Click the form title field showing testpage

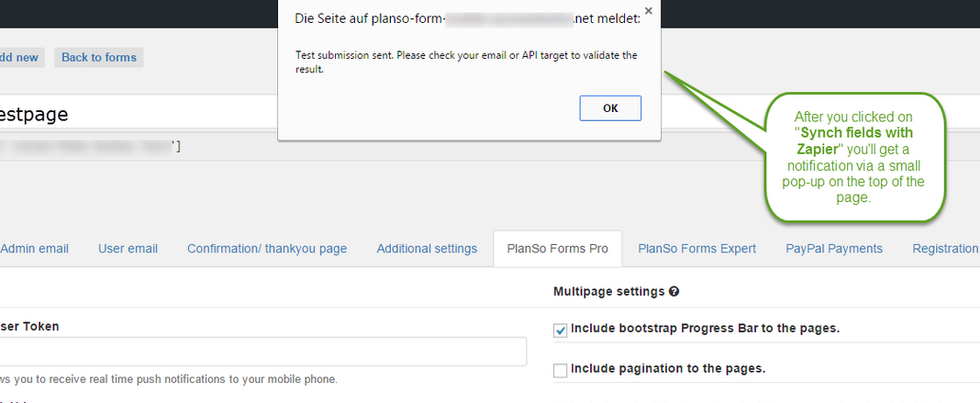(x=139, y=114)
